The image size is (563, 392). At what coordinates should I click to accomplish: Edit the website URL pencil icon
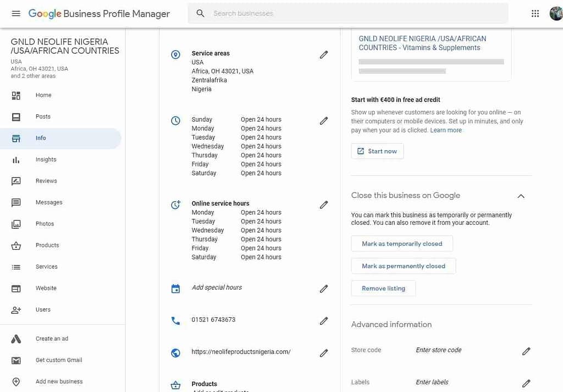324,353
